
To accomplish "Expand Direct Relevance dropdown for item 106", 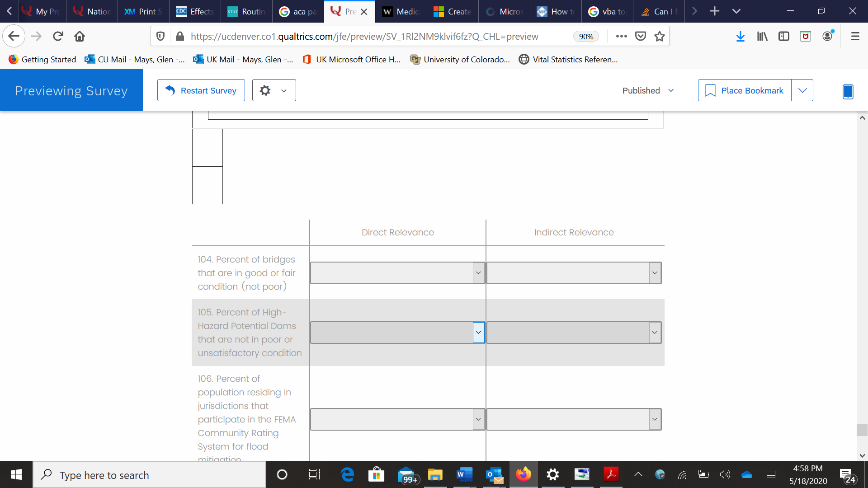I will [x=397, y=419].
